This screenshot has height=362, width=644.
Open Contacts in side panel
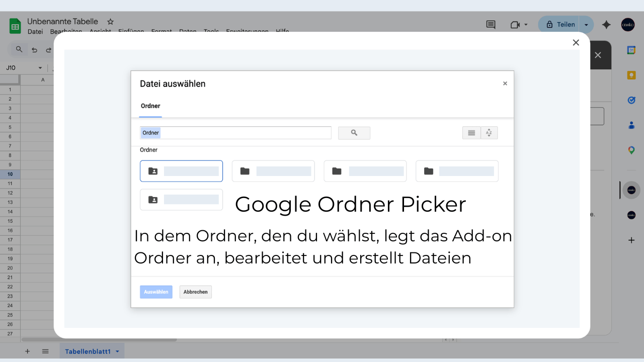(x=631, y=125)
